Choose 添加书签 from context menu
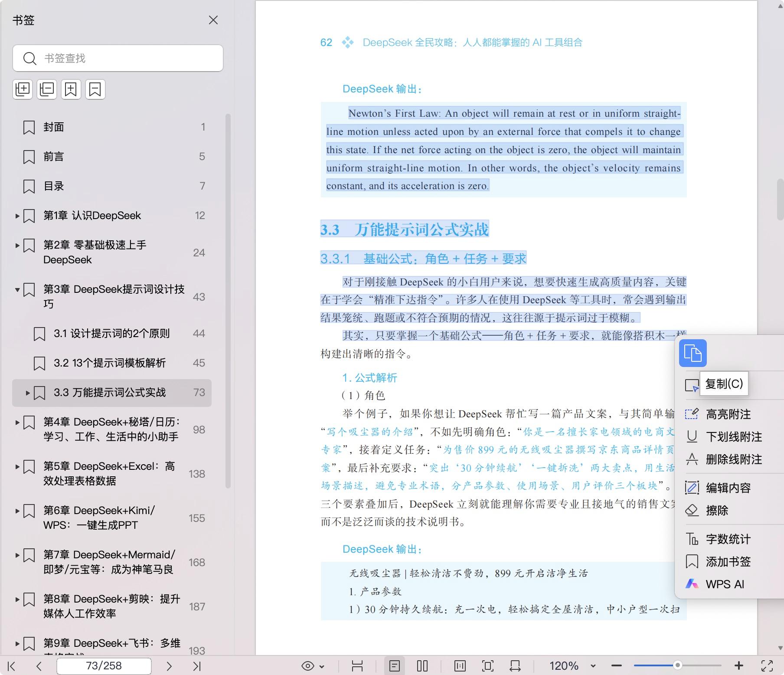The height and width of the screenshot is (675, 784). pos(728,562)
